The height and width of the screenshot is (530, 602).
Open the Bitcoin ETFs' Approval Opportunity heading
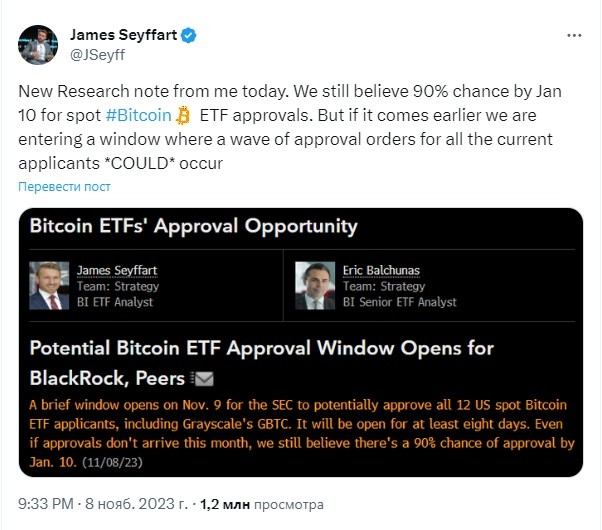click(194, 226)
